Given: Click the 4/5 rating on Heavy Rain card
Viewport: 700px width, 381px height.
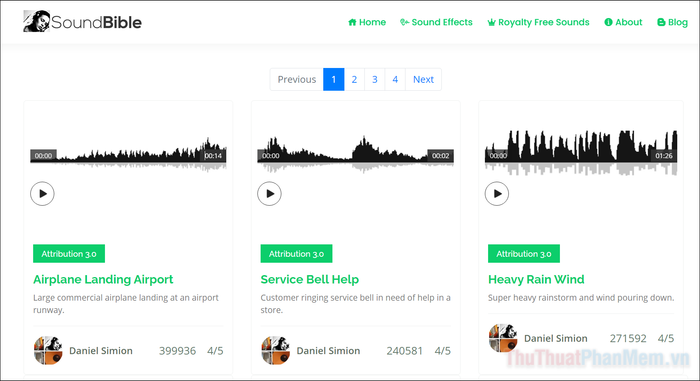Looking at the screenshot, I should tap(666, 338).
